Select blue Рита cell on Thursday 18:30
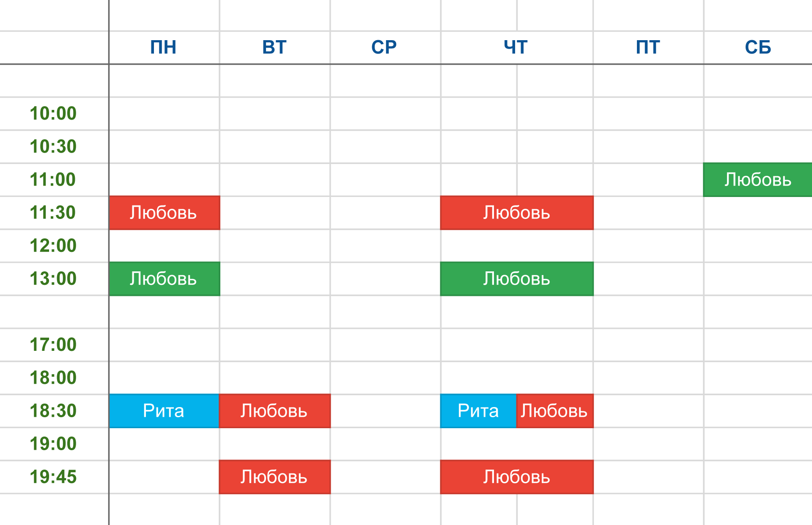This screenshot has width=812, height=525. pos(478,411)
